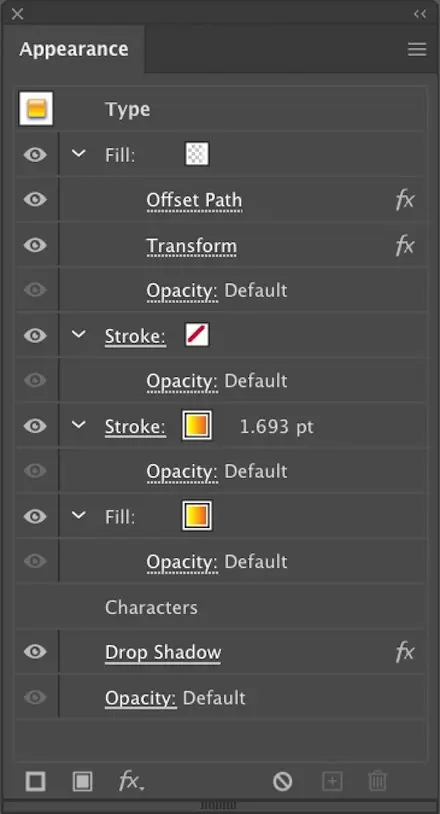Open the Appearance panel hamburger menu
The image size is (440, 814).
(417, 49)
